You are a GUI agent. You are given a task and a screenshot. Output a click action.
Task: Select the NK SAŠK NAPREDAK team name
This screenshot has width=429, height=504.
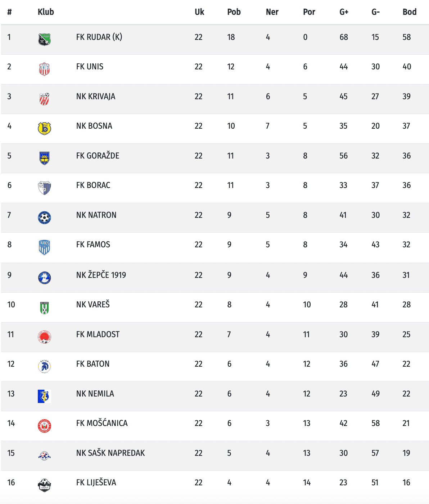point(110,453)
